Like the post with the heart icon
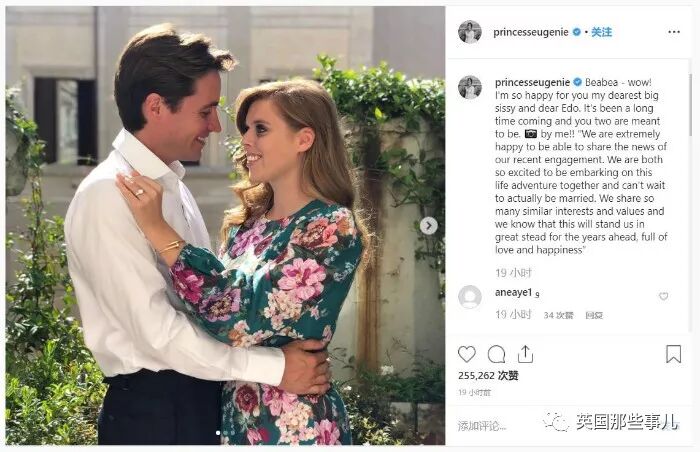The width and height of the screenshot is (700, 452). (x=467, y=354)
